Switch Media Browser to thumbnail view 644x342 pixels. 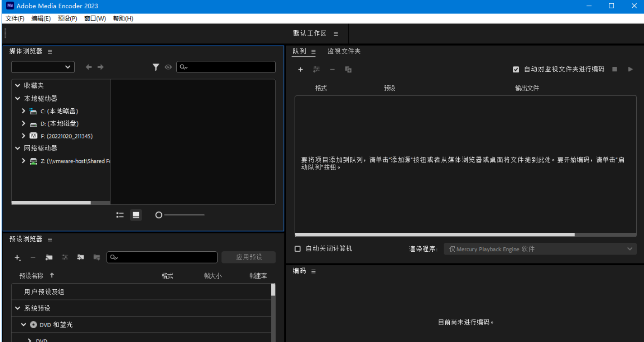point(136,215)
